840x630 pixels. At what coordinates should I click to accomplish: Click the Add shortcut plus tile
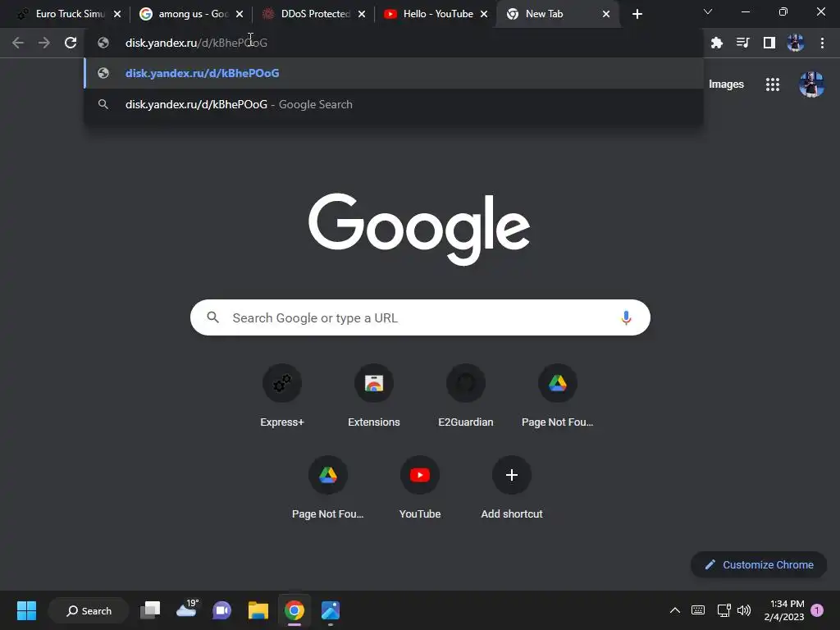[x=512, y=488]
